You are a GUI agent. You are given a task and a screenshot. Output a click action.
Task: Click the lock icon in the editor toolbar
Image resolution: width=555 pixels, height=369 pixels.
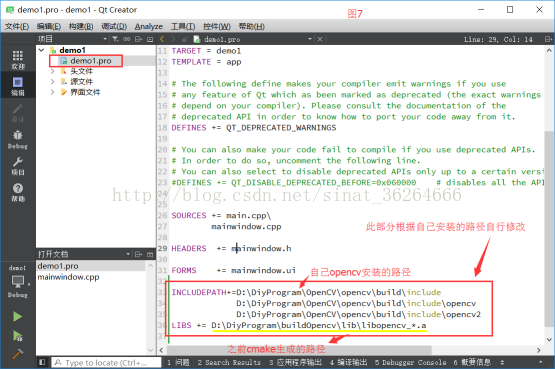click(x=185, y=39)
